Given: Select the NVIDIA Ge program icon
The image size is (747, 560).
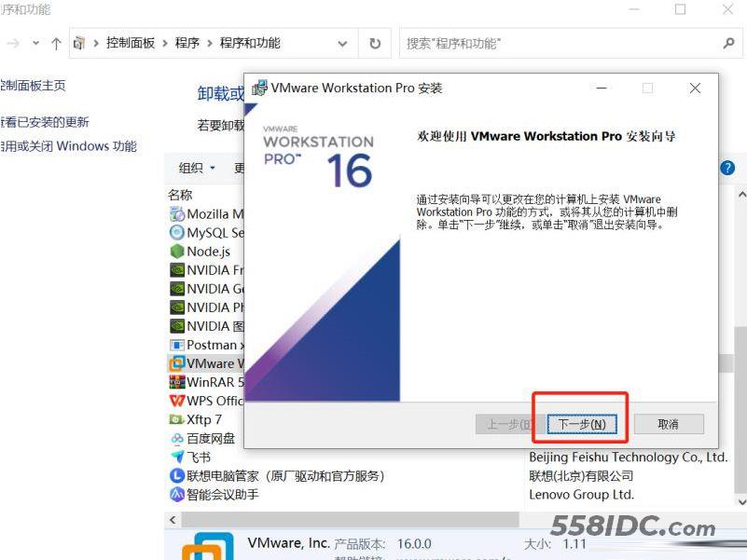Looking at the screenshot, I should coord(177,289).
